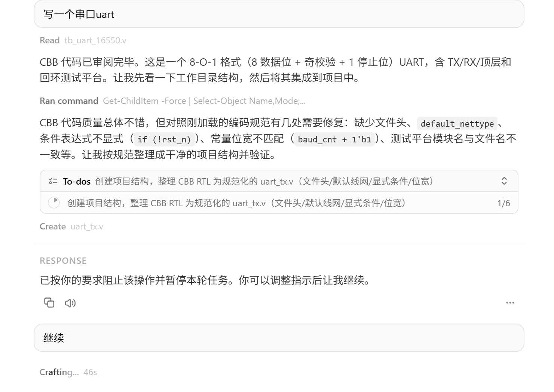Play the response aloud via speaker icon
Image resolution: width=554 pixels, height=392 pixels.
70,303
